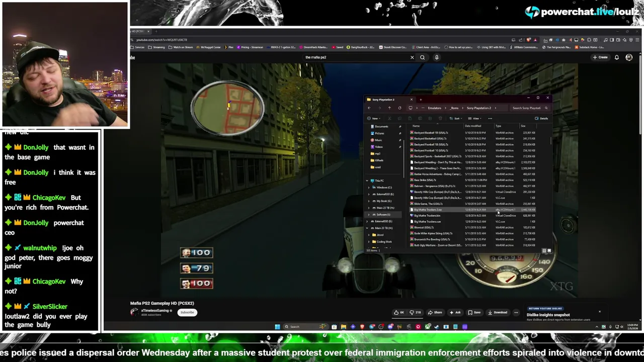
Task: Click the browser address bar URL
Action: click(162, 40)
